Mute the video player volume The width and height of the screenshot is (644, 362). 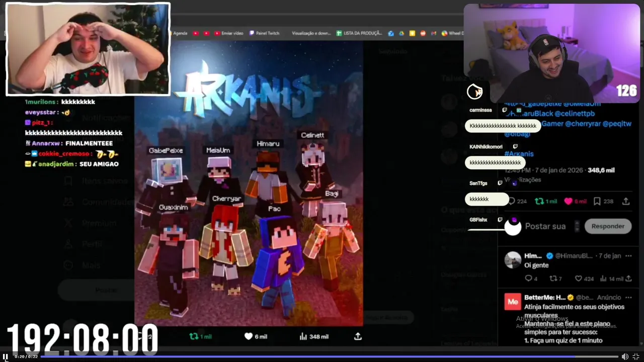625,356
